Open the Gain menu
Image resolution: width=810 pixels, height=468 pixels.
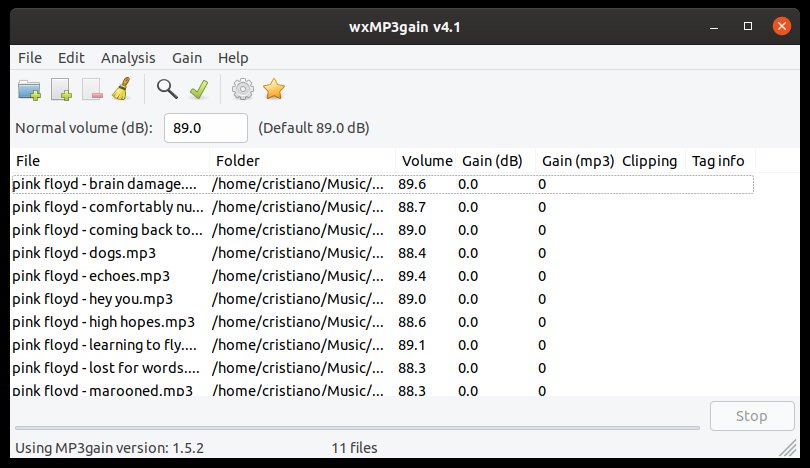tap(187, 58)
